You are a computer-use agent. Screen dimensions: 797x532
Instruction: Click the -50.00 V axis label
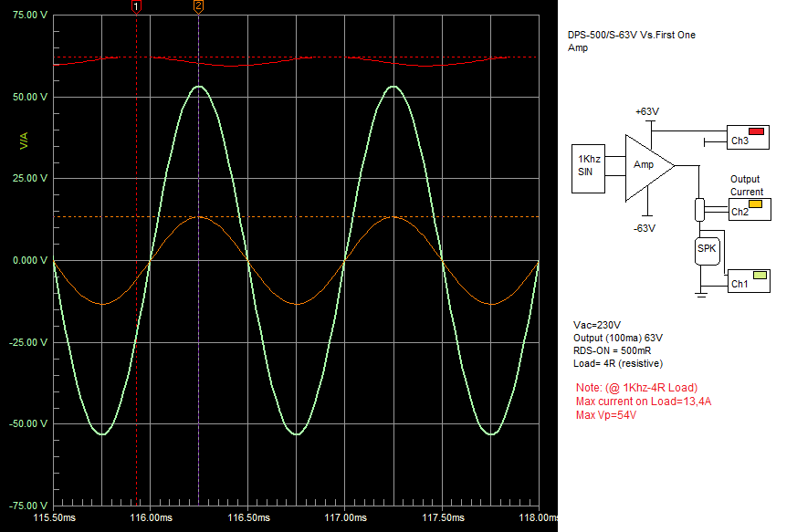pyautogui.click(x=28, y=423)
